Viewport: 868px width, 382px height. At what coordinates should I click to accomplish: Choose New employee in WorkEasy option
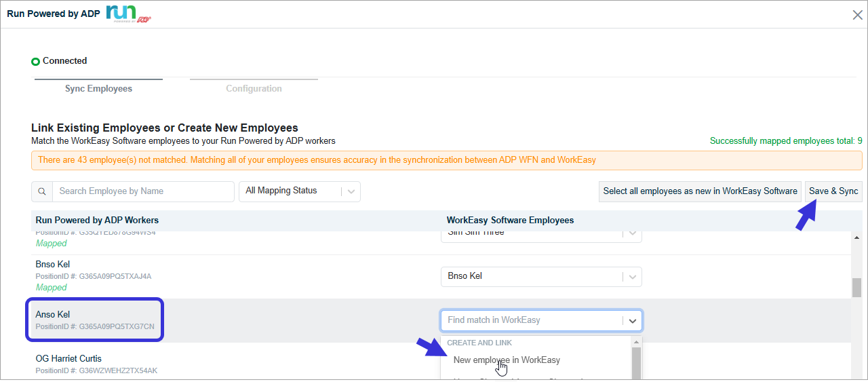tap(507, 360)
